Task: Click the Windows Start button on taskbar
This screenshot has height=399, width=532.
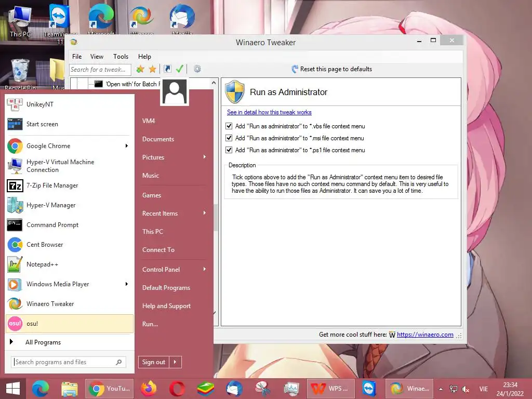Action: click(13, 389)
